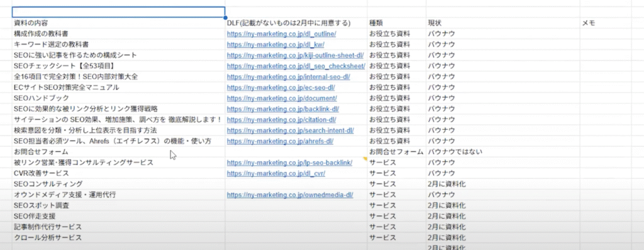This screenshot has width=644, height=250.
Task: Open the backlink-dl link
Action: point(282,109)
